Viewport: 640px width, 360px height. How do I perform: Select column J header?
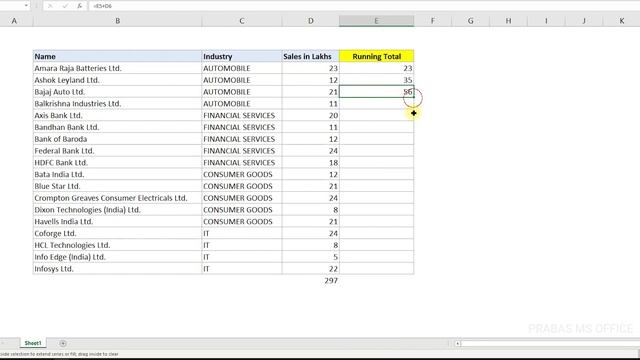click(584, 21)
